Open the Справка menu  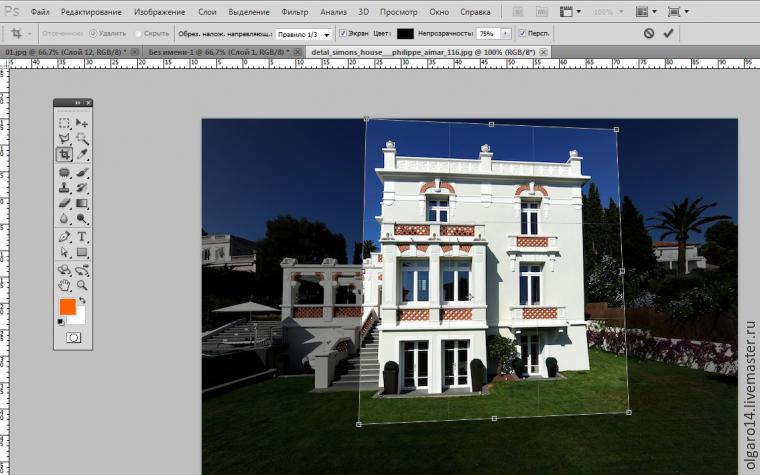[475, 12]
